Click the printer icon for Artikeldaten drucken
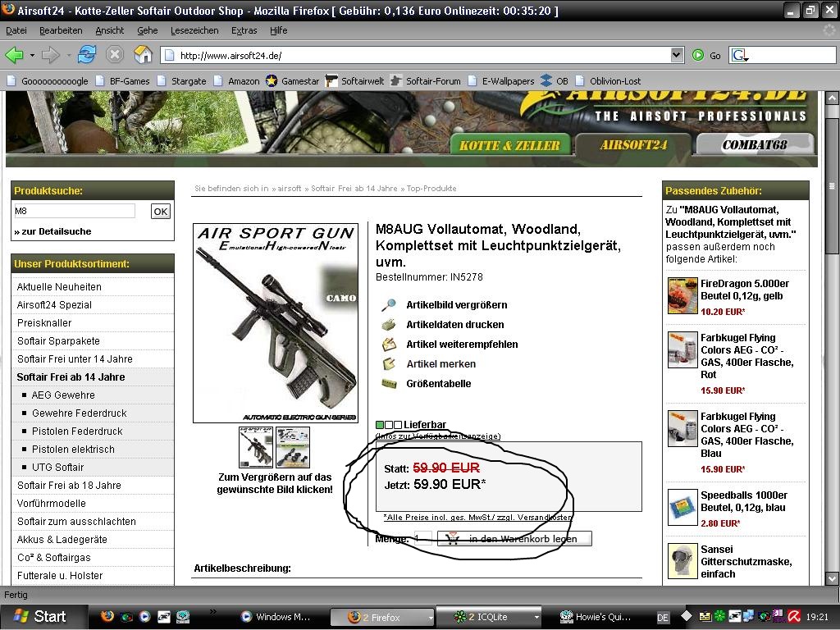 click(x=388, y=325)
